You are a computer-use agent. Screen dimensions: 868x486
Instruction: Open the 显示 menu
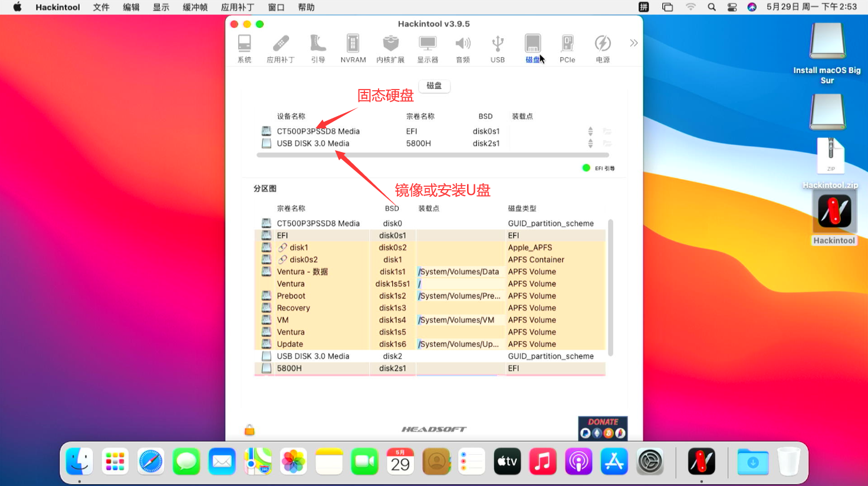(x=161, y=7)
